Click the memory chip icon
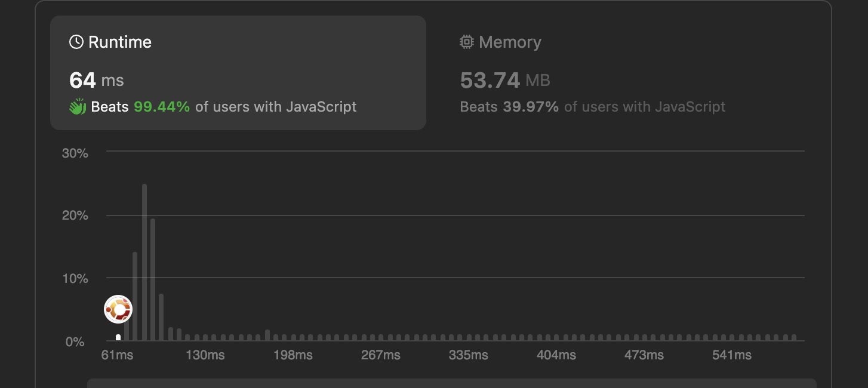The height and width of the screenshot is (388, 868). tap(466, 42)
